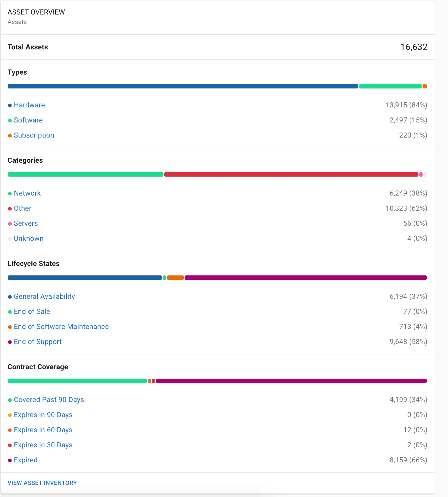Viewport: 448px width, 497px height.
Task: Click the Covered count 4,199 (34%)
Action: [x=408, y=400]
